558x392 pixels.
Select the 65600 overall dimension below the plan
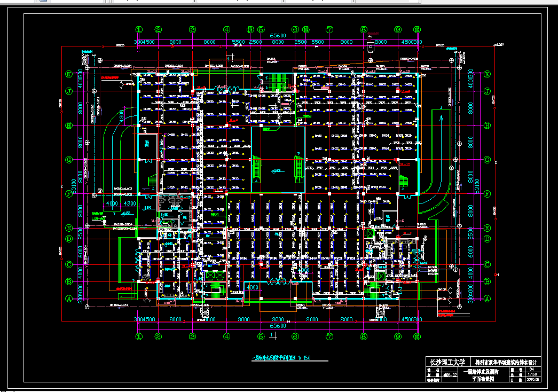[x=278, y=326]
